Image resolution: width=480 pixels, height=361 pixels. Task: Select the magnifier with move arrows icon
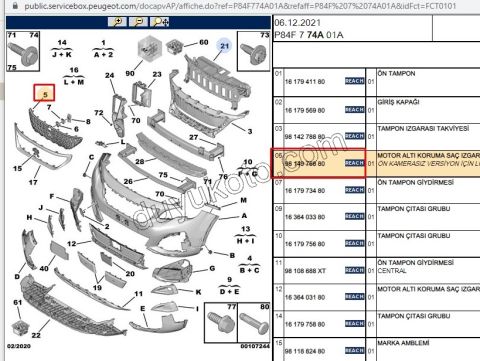tap(160, 22)
